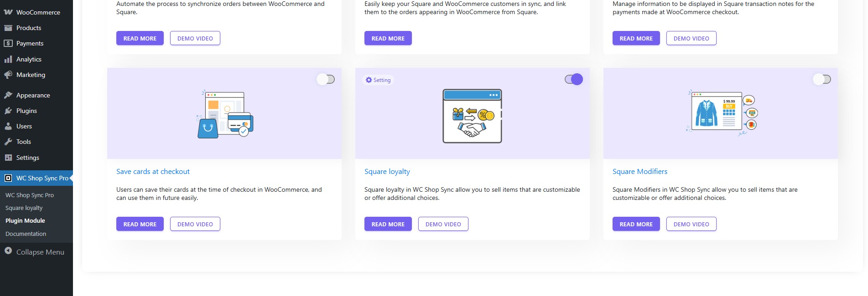The height and width of the screenshot is (296, 868).
Task: Select Square loyalty in the sidebar submenu
Action: 24,208
